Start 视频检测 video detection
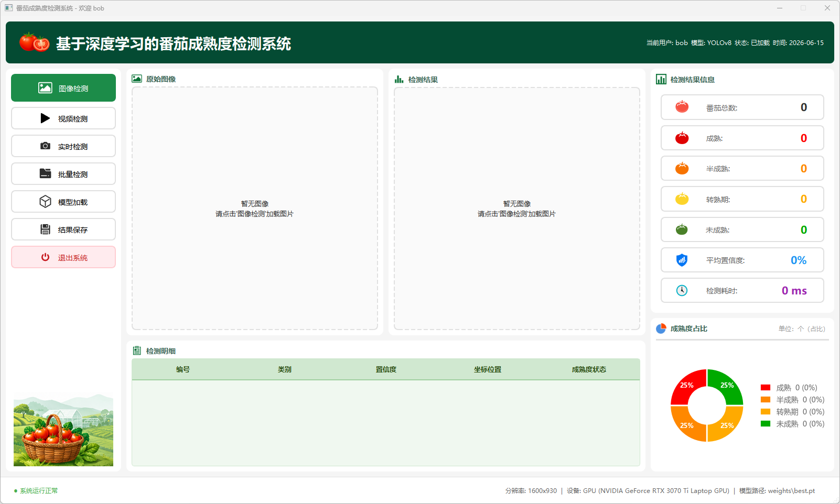840x504 pixels. coord(63,118)
